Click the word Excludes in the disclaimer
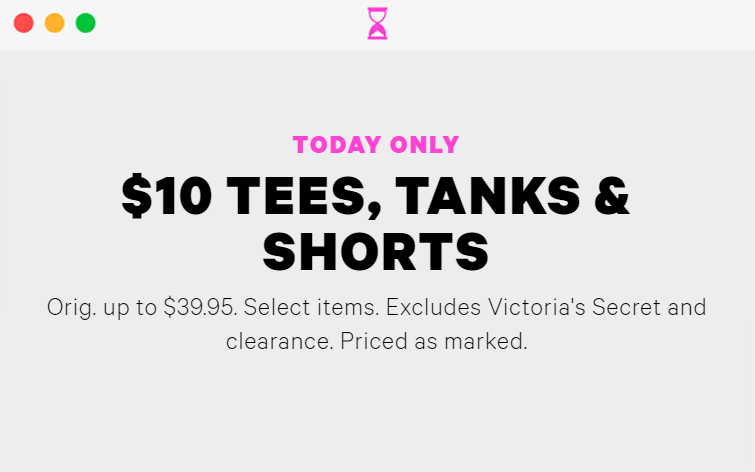Viewport: 755px width, 472px height. [433, 307]
